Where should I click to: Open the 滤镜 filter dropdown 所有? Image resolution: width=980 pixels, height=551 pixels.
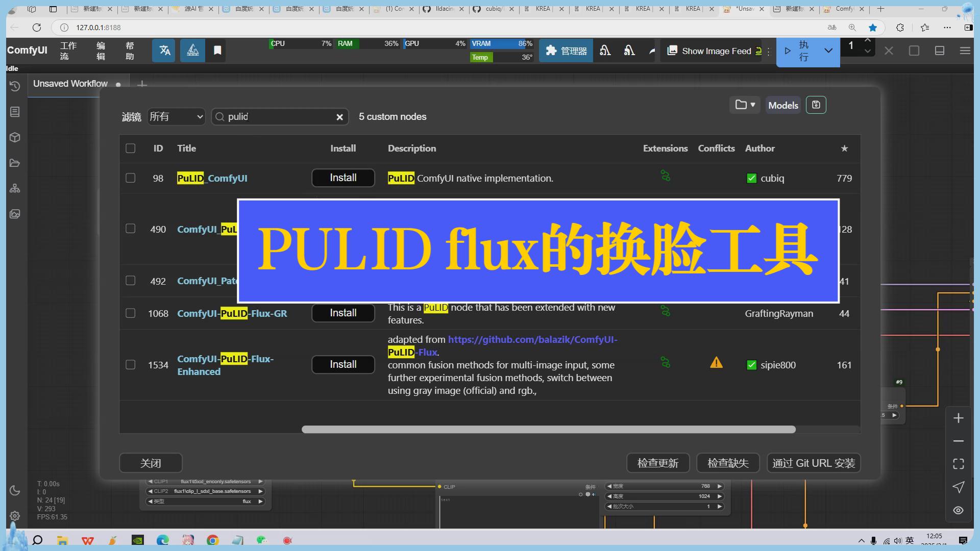point(176,117)
